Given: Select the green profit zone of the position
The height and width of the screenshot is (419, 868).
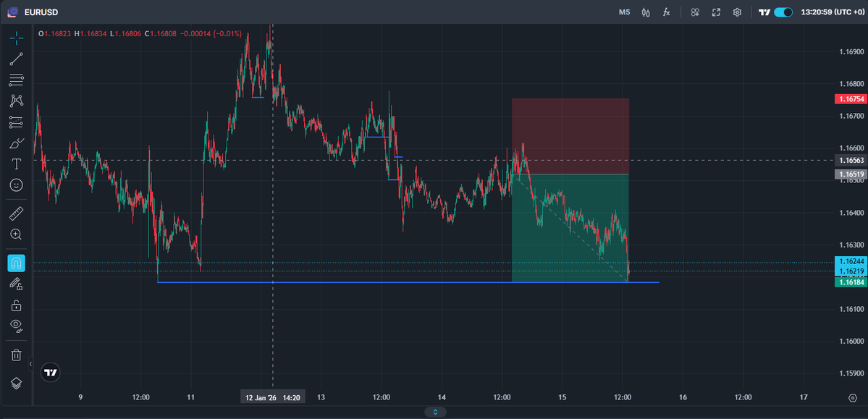Looking at the screenshot, I should (x=570, y=228).
